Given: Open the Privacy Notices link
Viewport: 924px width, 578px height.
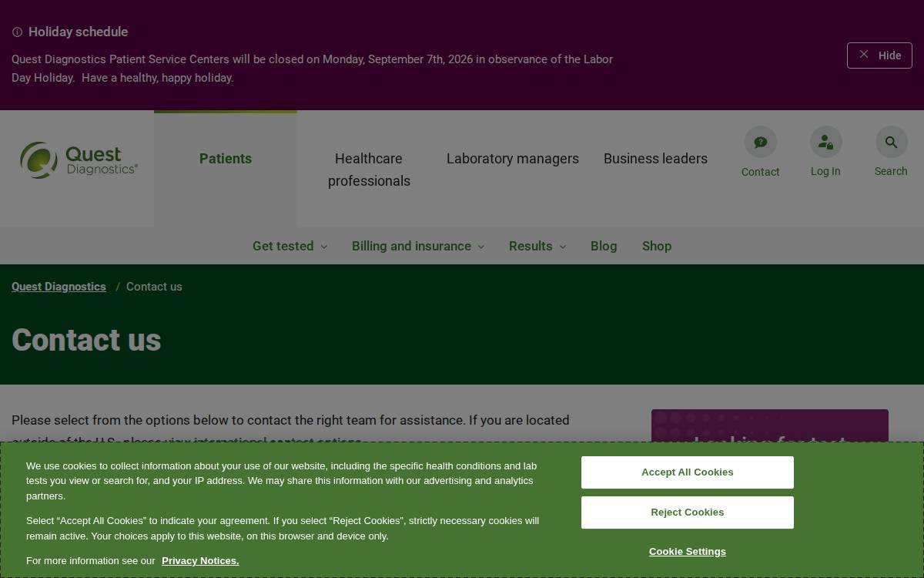Looking at the screenshot, I should (x=200, y=561).
